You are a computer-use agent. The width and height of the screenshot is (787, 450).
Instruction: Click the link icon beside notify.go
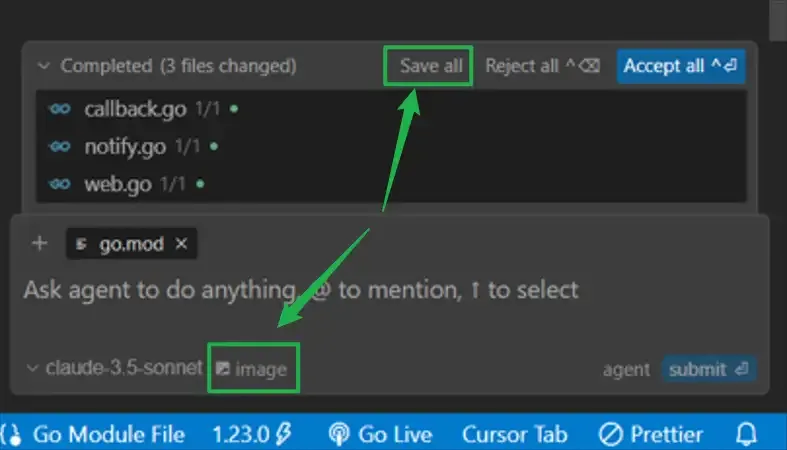[61, 147]
